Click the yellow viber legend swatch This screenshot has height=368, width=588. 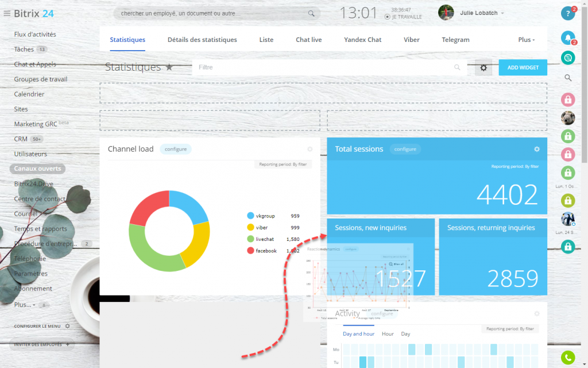point(250,227)
